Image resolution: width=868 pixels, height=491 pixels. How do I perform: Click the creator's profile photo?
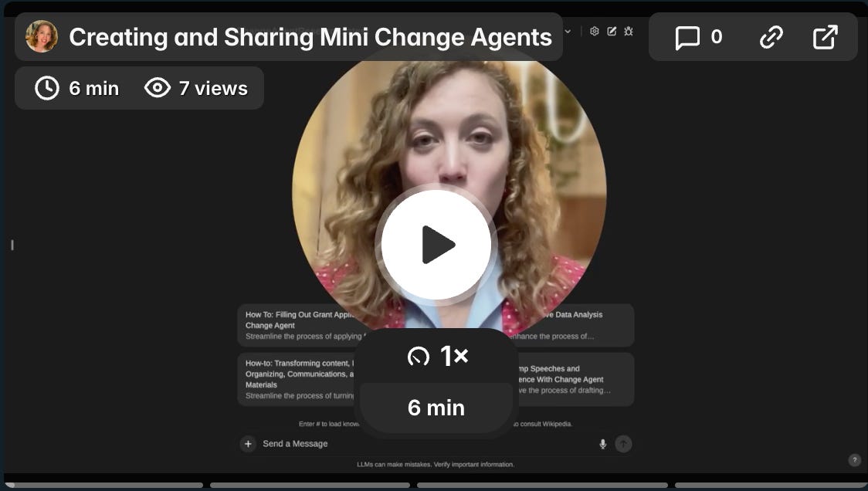(x=42, y=36)
